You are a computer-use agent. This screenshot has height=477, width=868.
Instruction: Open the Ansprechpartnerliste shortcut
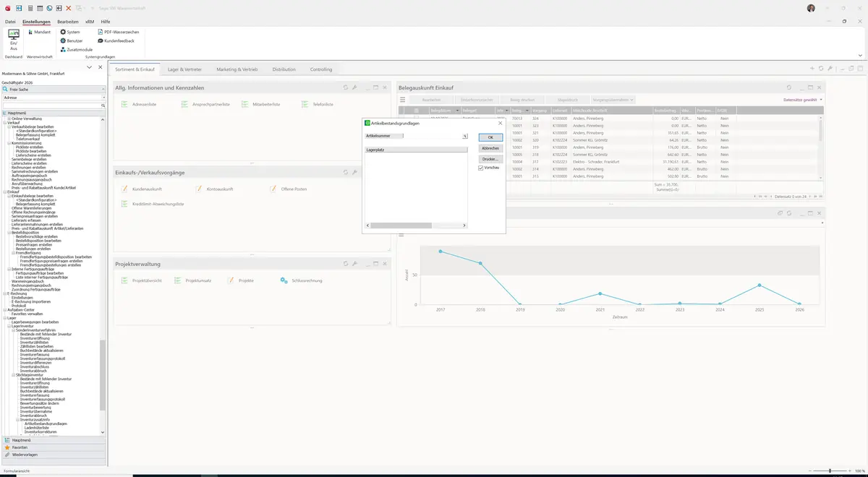(x=207, y=105)
